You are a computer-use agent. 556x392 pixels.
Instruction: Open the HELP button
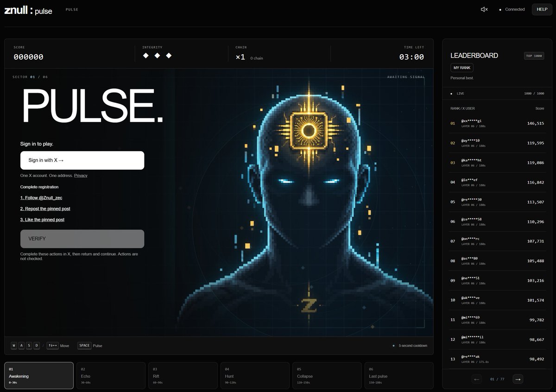tap(542, 9)
